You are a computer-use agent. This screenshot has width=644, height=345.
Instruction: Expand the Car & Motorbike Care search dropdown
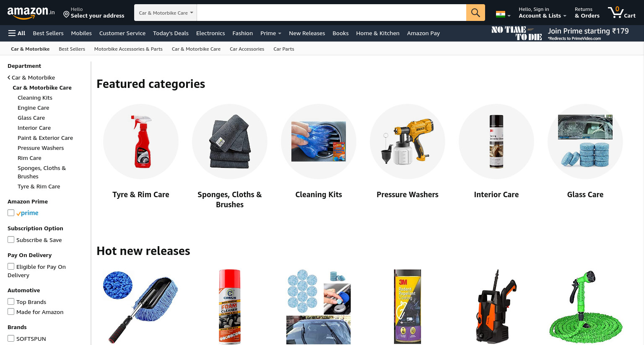pyautogui.click(x=166, y=13)
